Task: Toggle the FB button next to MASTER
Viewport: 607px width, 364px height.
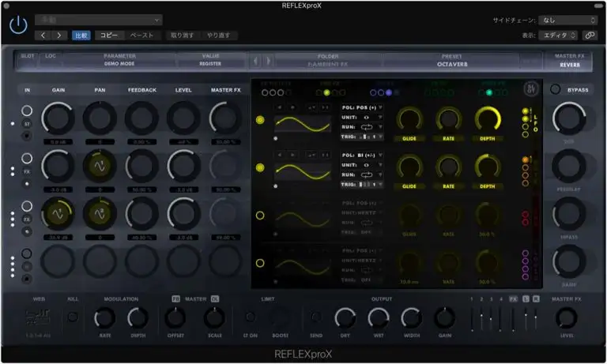Action: point(175,299)
